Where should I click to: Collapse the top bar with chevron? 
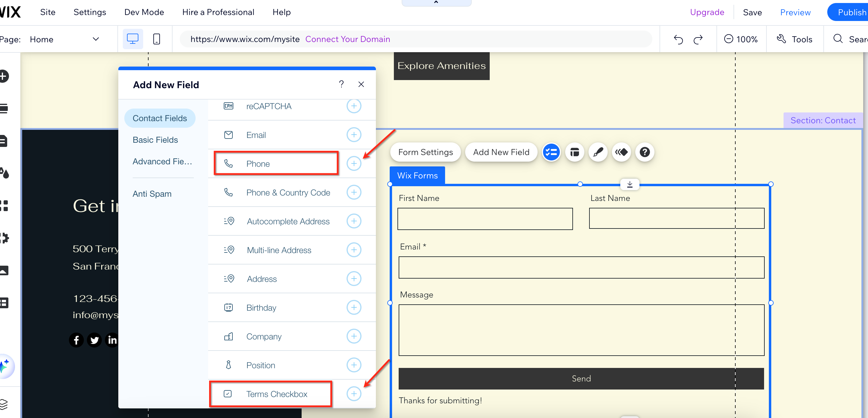point(436,2)
